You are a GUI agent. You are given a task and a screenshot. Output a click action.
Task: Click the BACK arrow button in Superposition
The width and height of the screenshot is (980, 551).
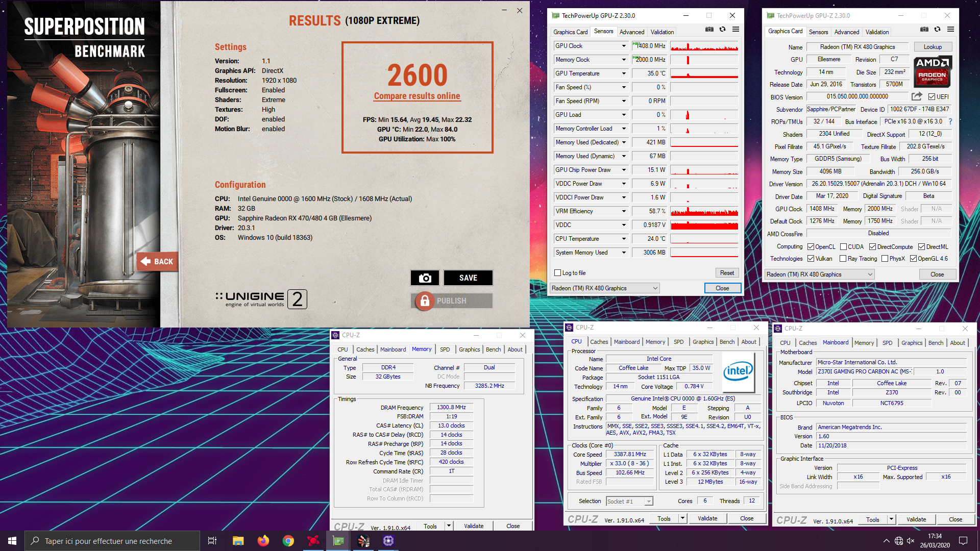(x=157, y=262)
